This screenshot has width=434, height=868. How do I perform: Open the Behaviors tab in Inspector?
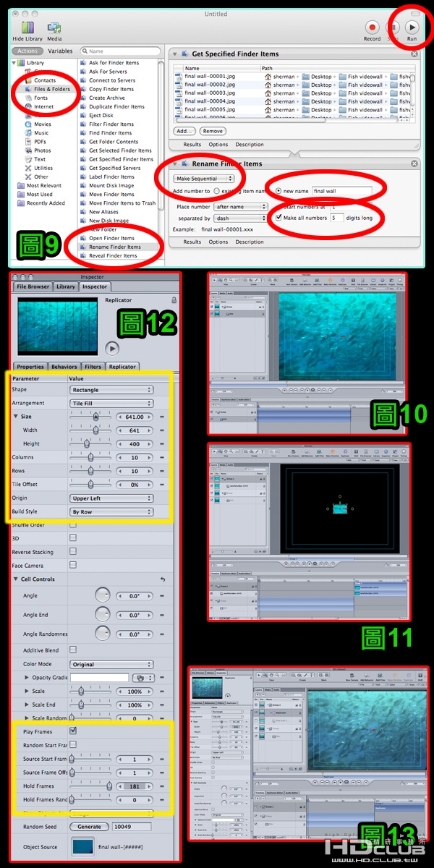[x=64, y=367]
